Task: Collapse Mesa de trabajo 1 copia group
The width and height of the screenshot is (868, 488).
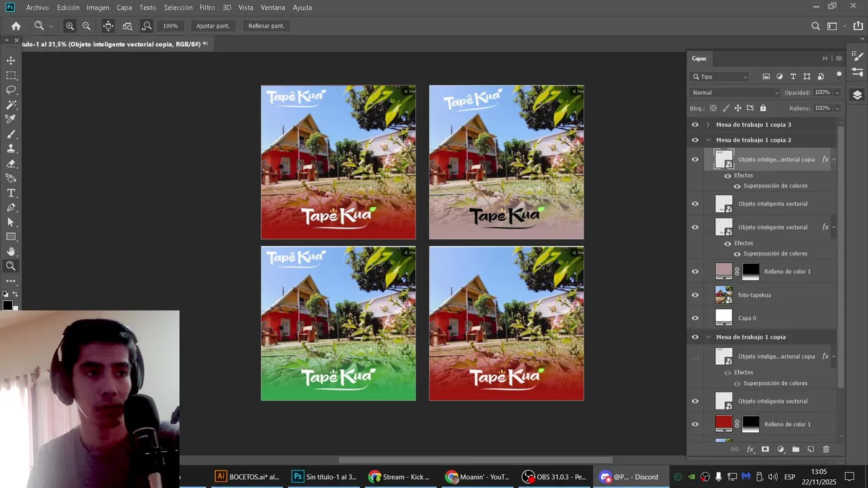Action: coord(708,337)
